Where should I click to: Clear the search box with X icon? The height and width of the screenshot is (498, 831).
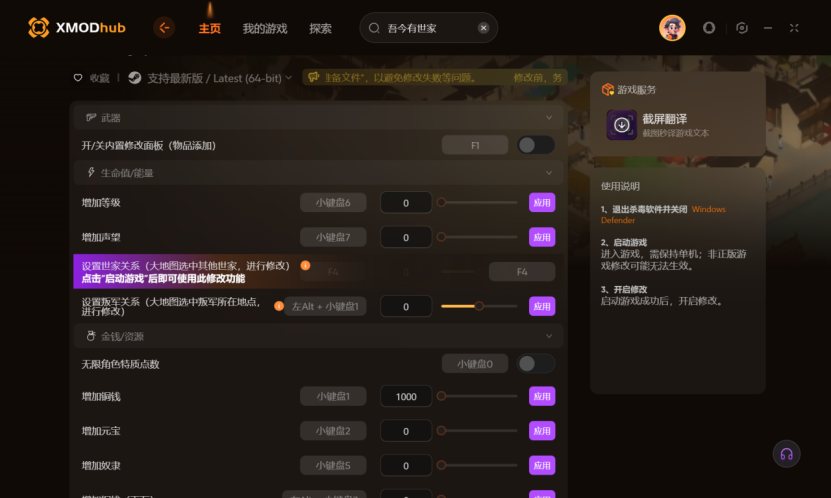tap(483, 28)
